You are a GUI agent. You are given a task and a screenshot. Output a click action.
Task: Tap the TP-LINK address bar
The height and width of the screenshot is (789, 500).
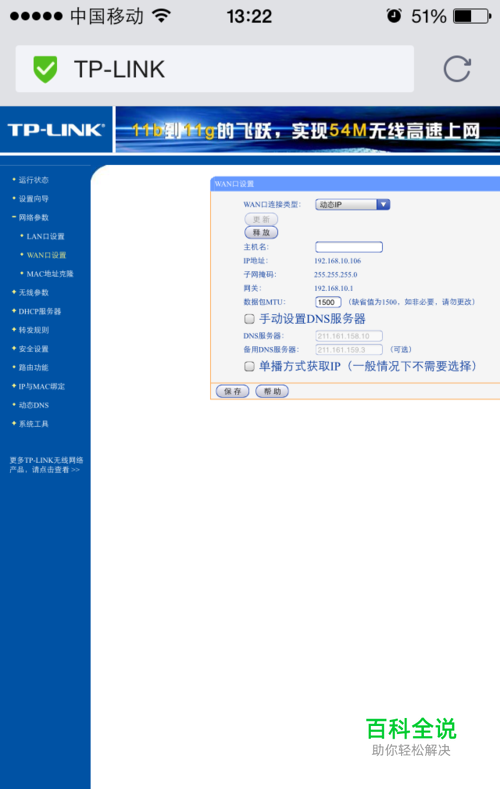pos(215,69)
